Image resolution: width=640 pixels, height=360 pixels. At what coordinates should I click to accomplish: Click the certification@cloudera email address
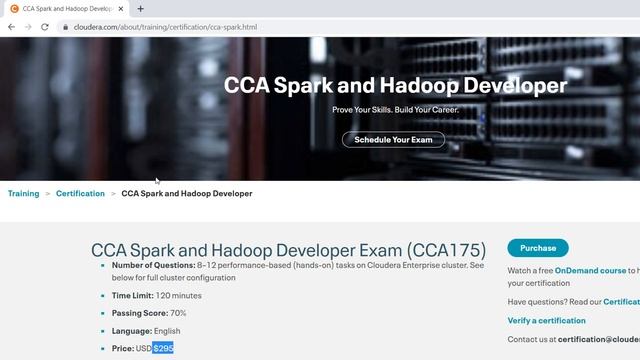coord(599,339)
